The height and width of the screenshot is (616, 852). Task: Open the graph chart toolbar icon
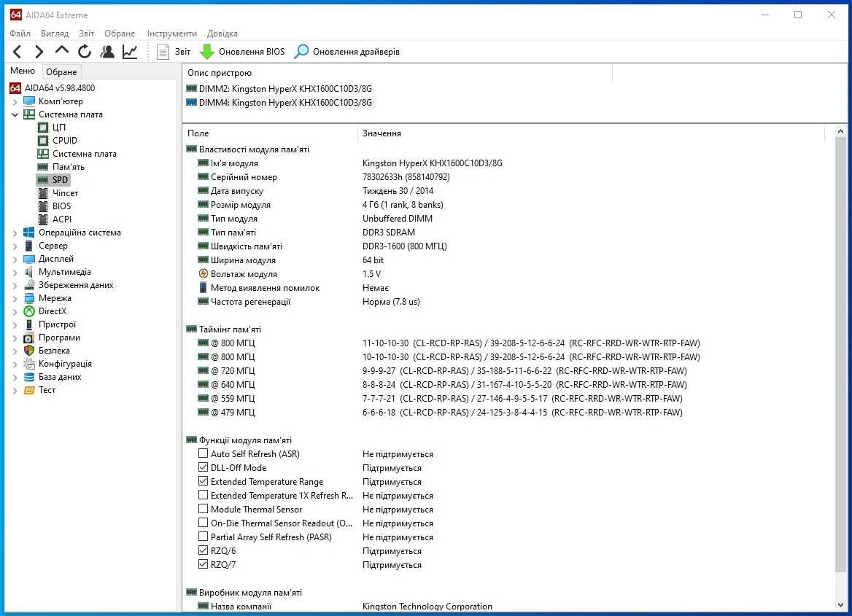(130, 52)
